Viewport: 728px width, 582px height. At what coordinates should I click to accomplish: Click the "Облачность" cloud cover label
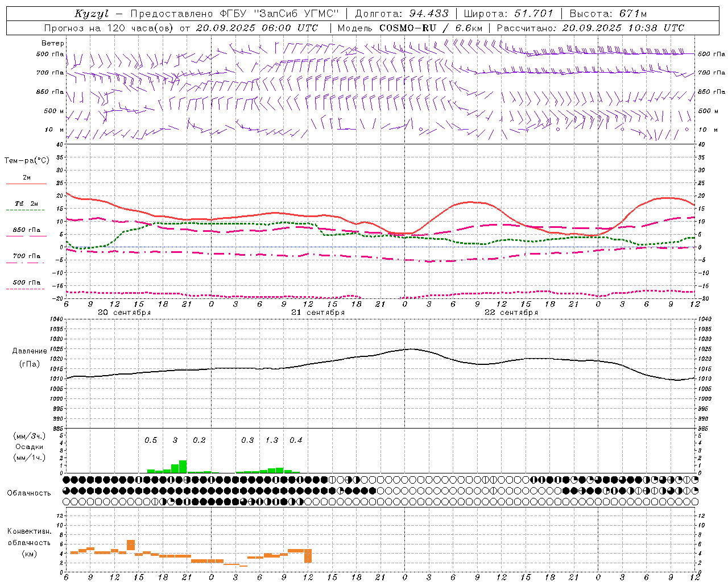coord(29,493)
